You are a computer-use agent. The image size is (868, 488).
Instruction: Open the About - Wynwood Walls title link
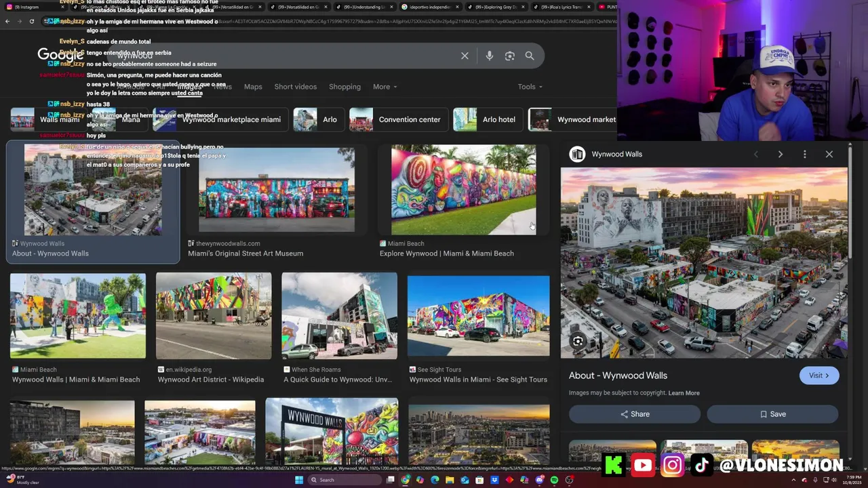(x=618, y=375)
